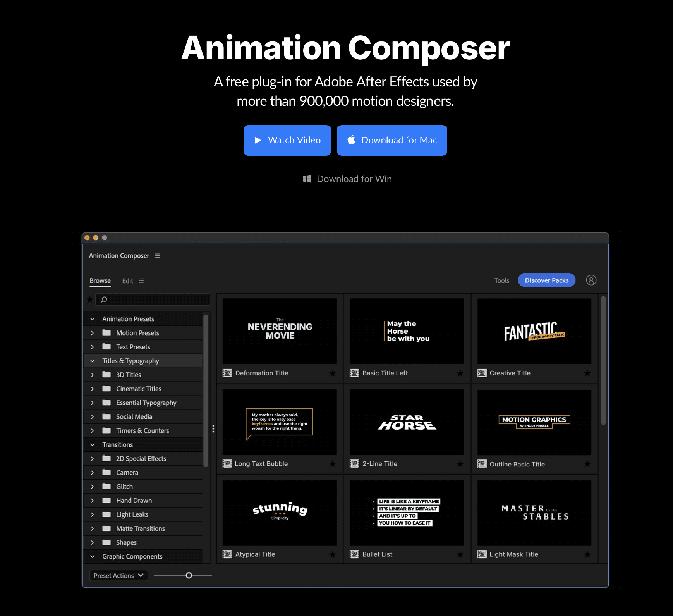This screenshot has width=673, height=616.
Task: Favorite the Atypical Title preset star
Action: pos(333,554)
